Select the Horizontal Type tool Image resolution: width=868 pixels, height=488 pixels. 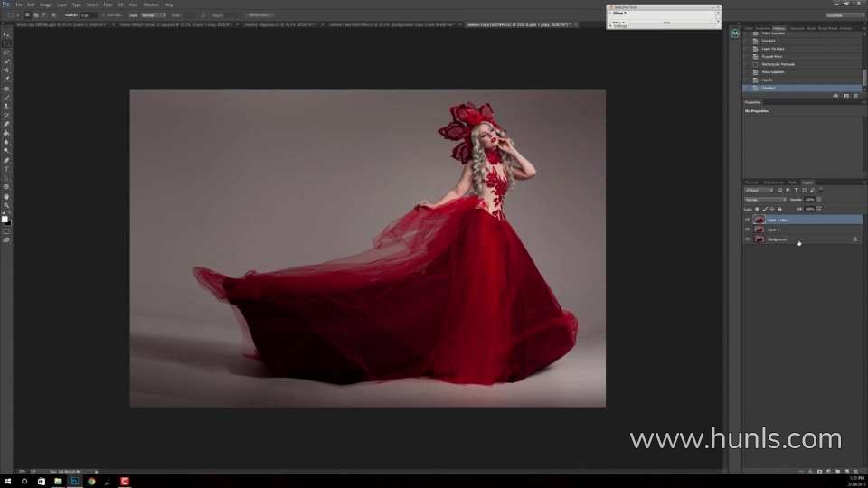point(7,169)
